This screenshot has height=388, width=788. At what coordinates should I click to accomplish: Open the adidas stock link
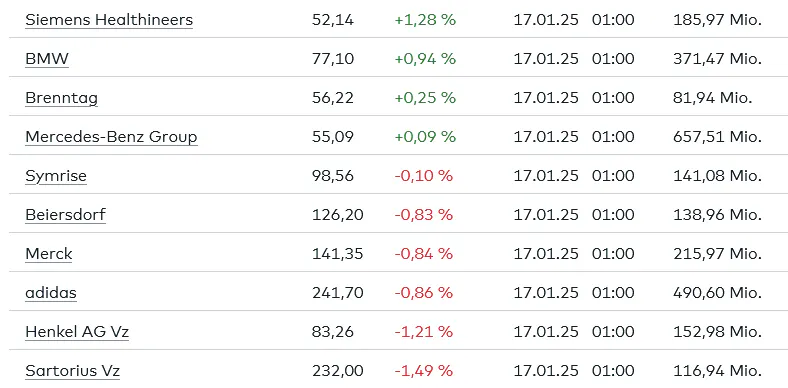coord(51,293)
